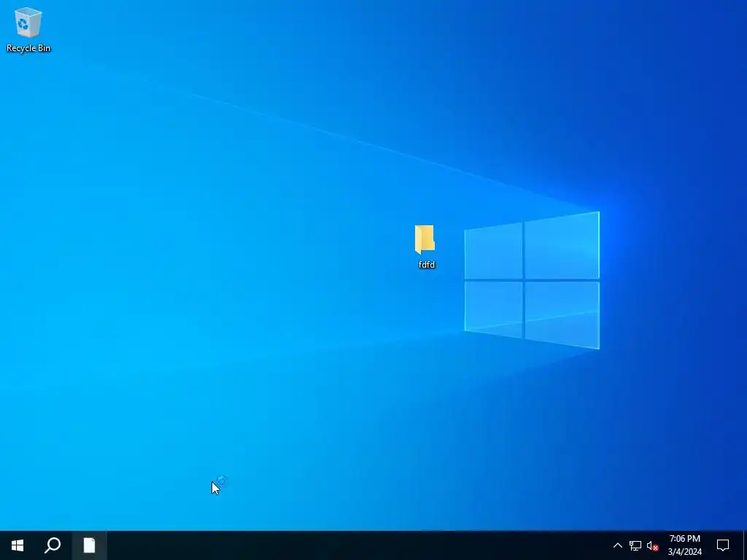Click the Show desktop sliver at the taskbar end
This screenshot has width=747, height=560.
(745, 545)
